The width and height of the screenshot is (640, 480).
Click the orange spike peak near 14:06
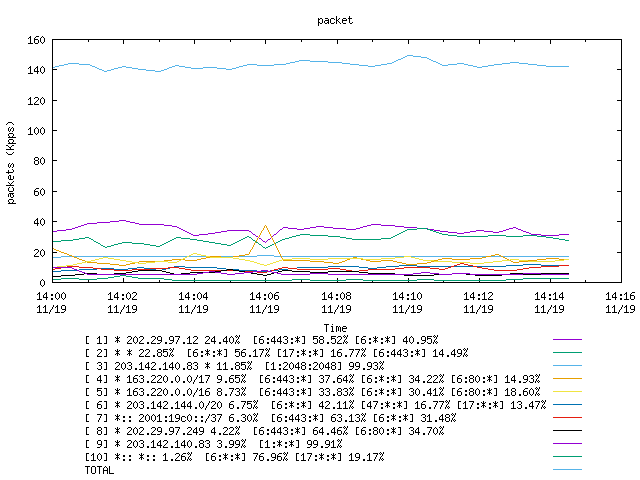(x=265, y=225)
